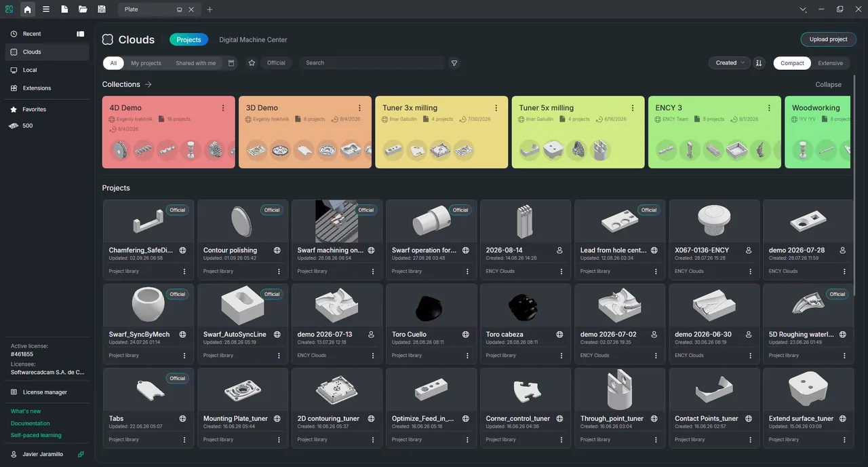
Task: Click the save floppy disk icon
Action: pyautogui.click(x=102, y=10)
